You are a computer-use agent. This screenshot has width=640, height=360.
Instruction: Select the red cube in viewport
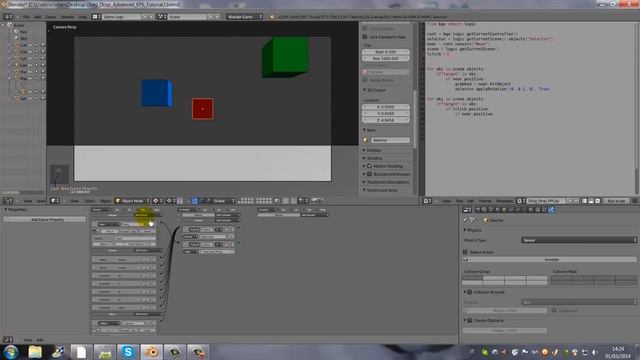click(x=202, y=109)
